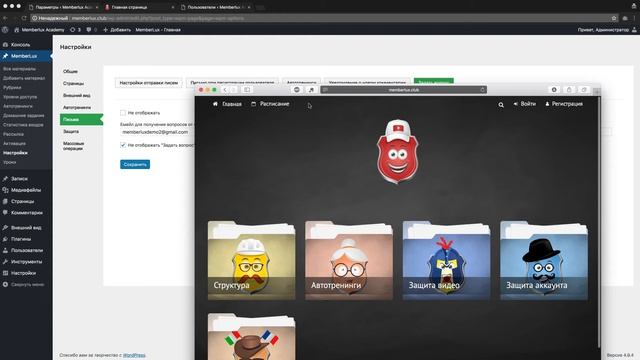Open the Массовые операции settings section
Image resolution: width=640 pixels, height=360 pixels.
[x=73, y=146]
